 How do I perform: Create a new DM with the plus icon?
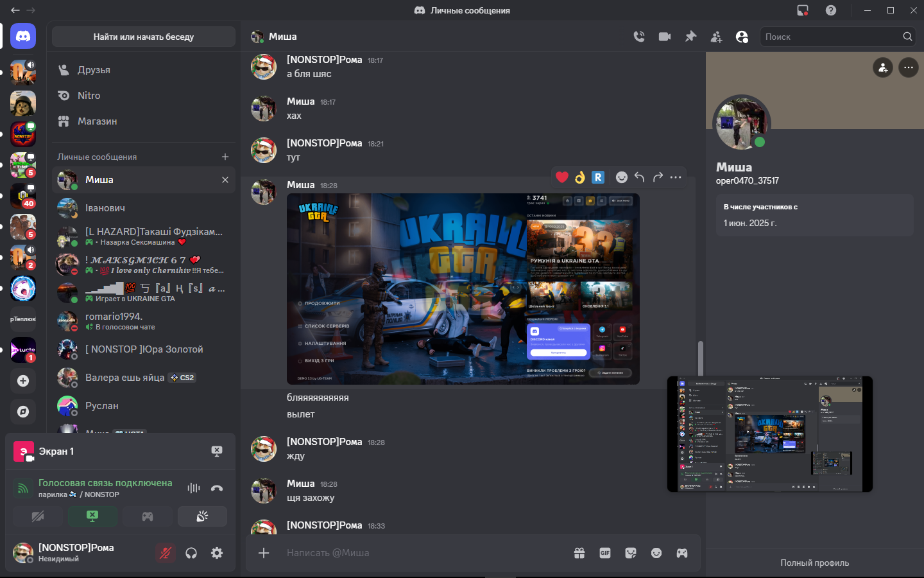point(225,157)
